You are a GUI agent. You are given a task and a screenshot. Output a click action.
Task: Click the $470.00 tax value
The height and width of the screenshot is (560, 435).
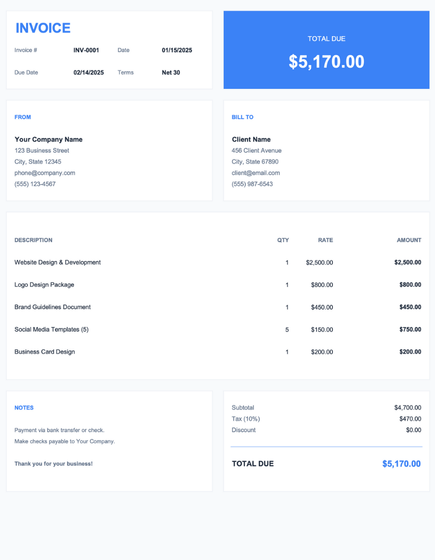pos(410,419)
